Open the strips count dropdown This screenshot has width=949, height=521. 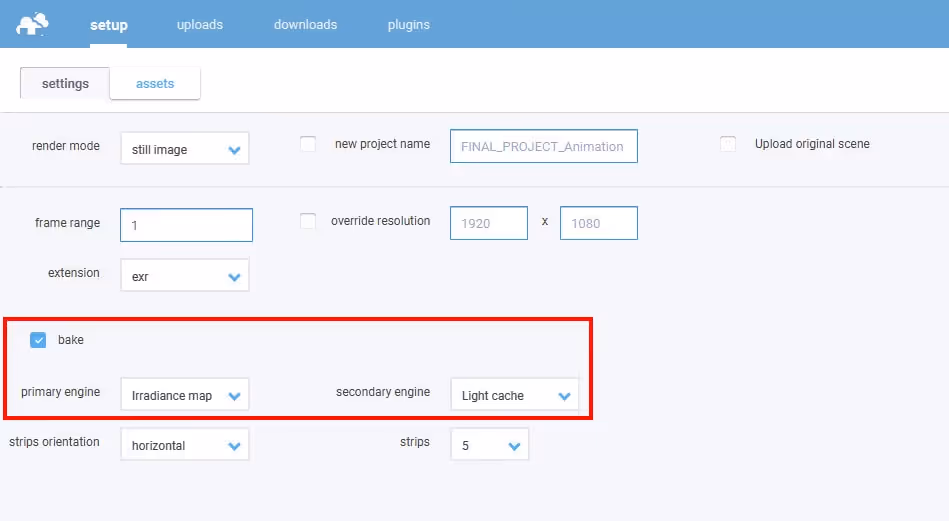[x=490, y=445]
